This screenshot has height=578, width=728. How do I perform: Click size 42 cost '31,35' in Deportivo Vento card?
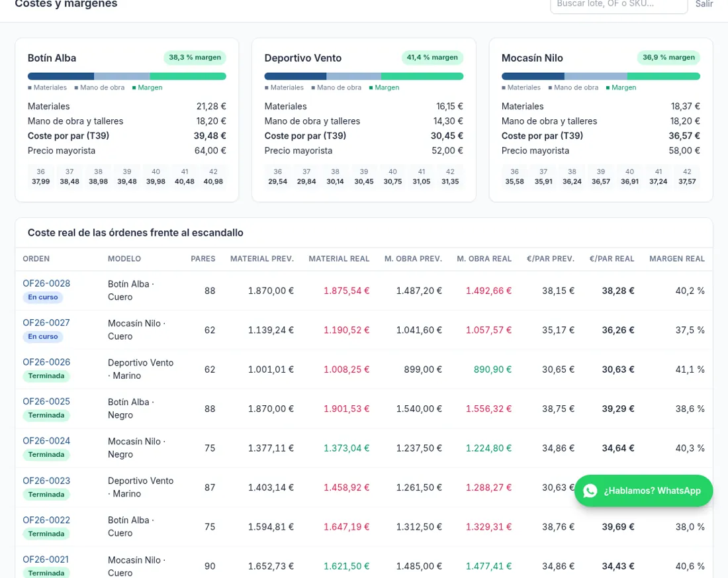[450, 181]
